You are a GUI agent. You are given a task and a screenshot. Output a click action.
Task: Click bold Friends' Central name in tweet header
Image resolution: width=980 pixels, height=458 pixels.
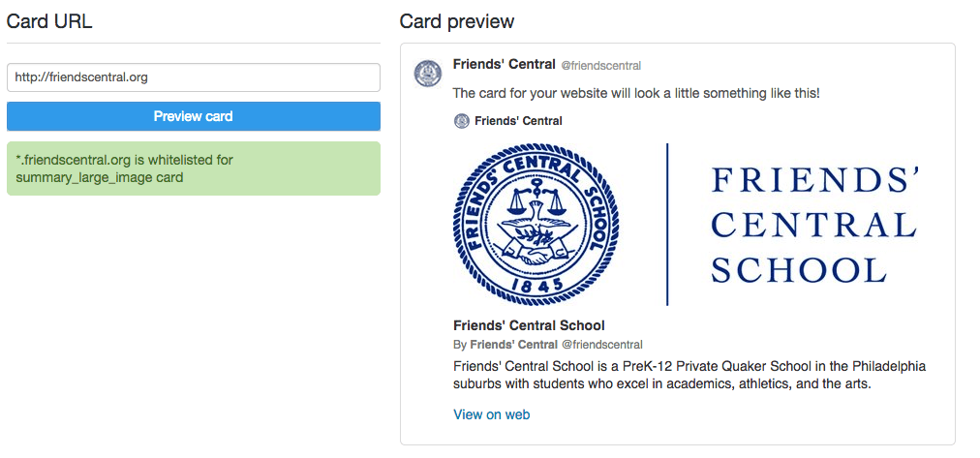click(504, 65)
